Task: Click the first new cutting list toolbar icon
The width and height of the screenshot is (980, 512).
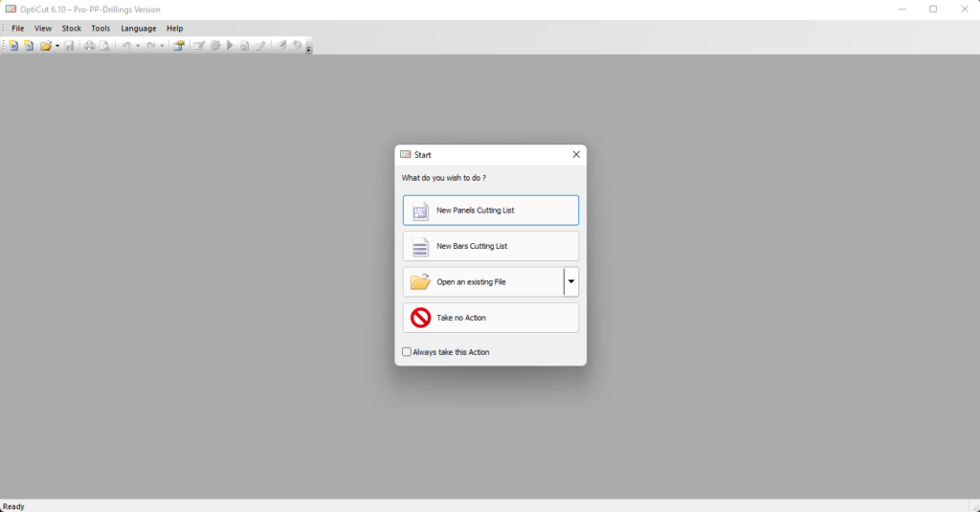Action: [x=13, y=46]
